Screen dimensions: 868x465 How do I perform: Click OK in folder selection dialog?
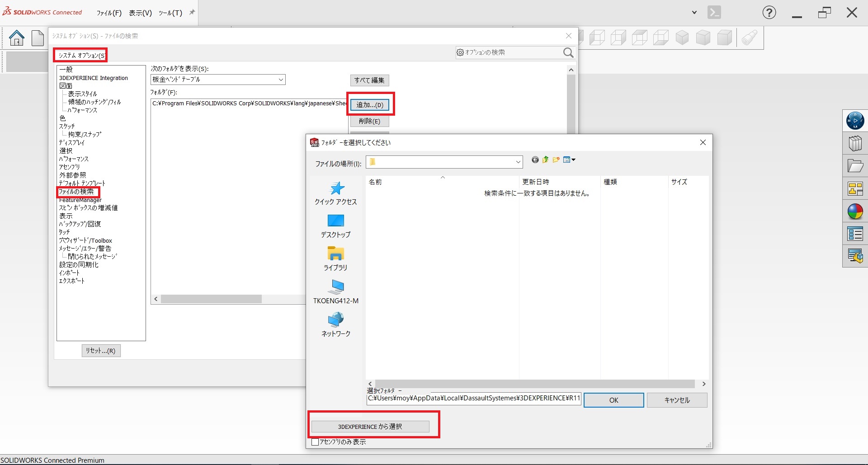coord(613,400)
